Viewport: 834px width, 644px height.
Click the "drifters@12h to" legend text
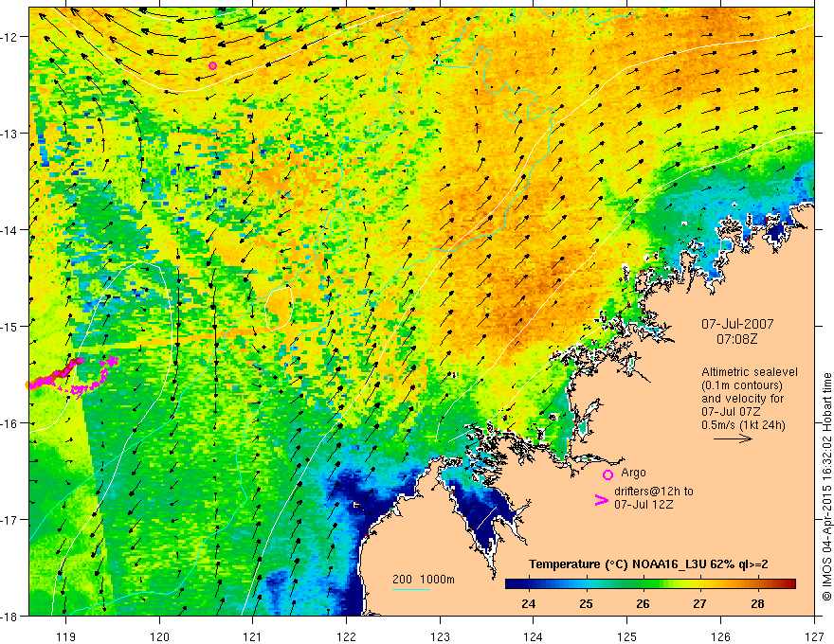654,491
